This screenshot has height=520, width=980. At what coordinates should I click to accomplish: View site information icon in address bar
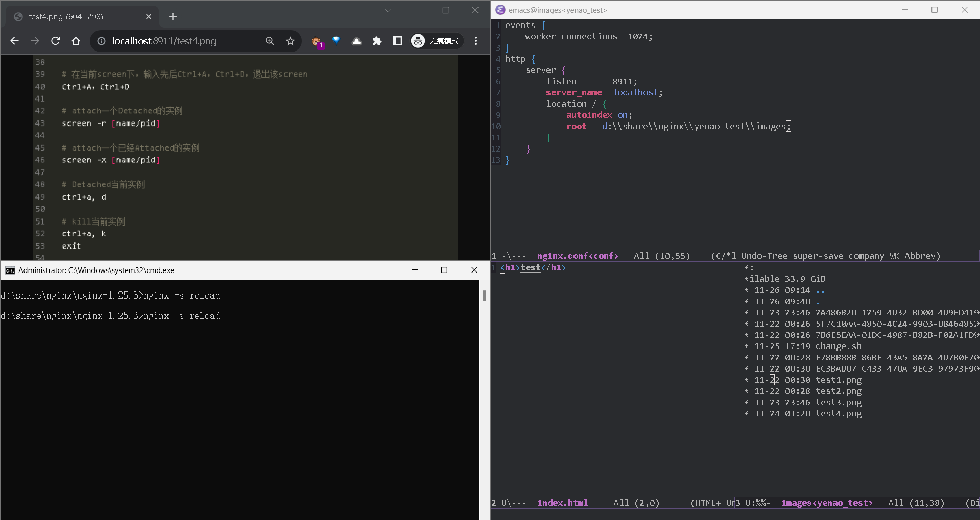tap(101, 41)
